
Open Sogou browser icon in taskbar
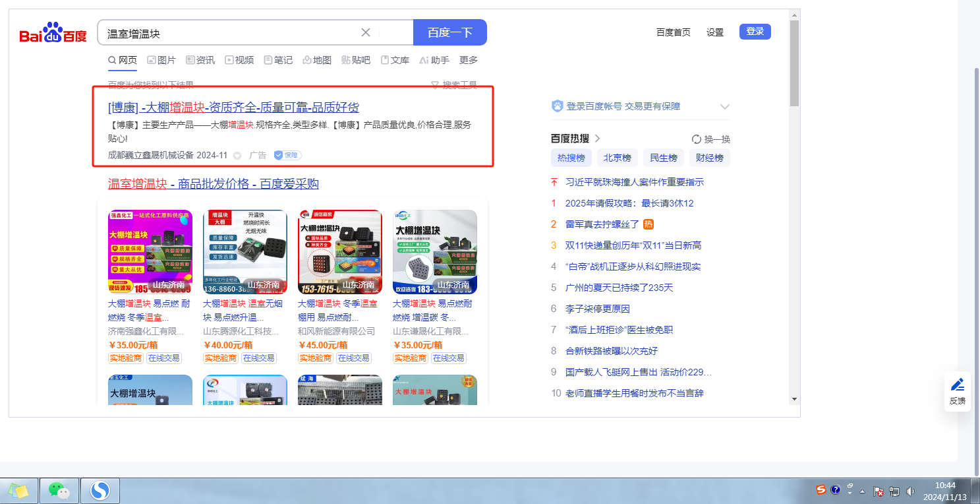point(100,490)
